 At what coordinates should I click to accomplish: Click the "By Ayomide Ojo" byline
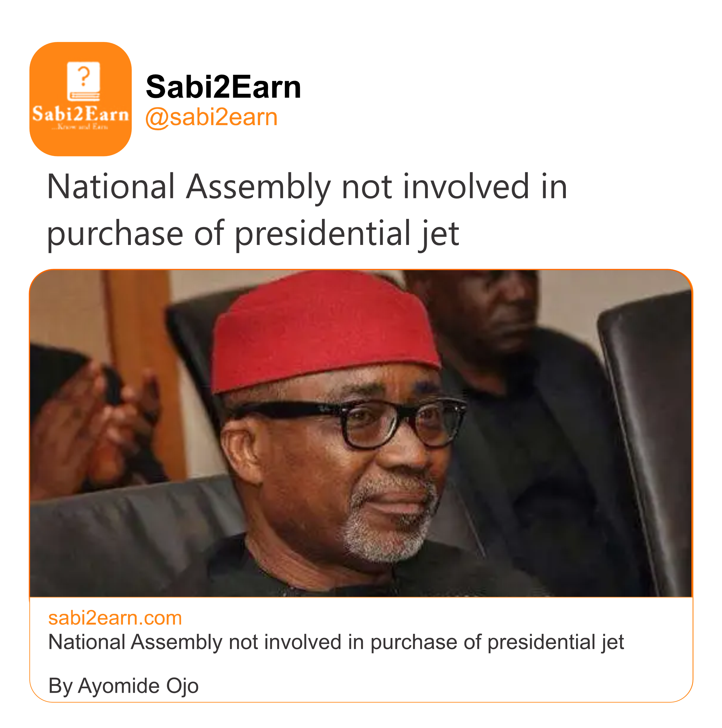(x=123, y=685)
